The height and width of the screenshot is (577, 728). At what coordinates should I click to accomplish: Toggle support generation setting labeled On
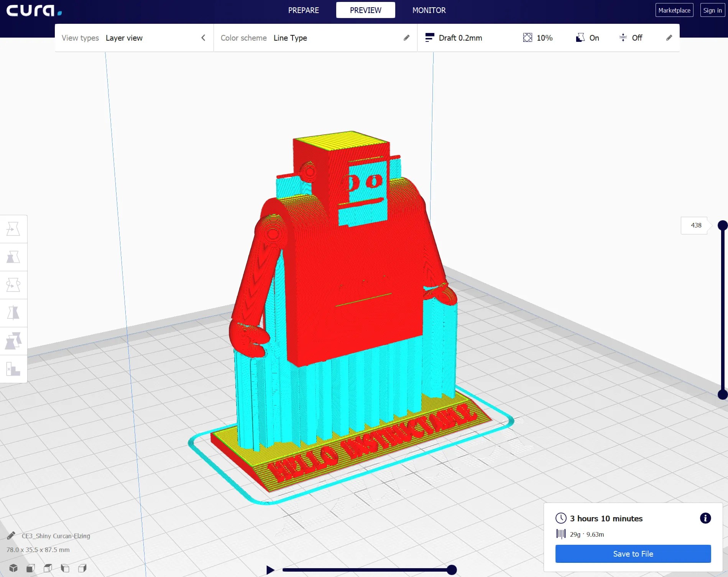click(587, 38)
